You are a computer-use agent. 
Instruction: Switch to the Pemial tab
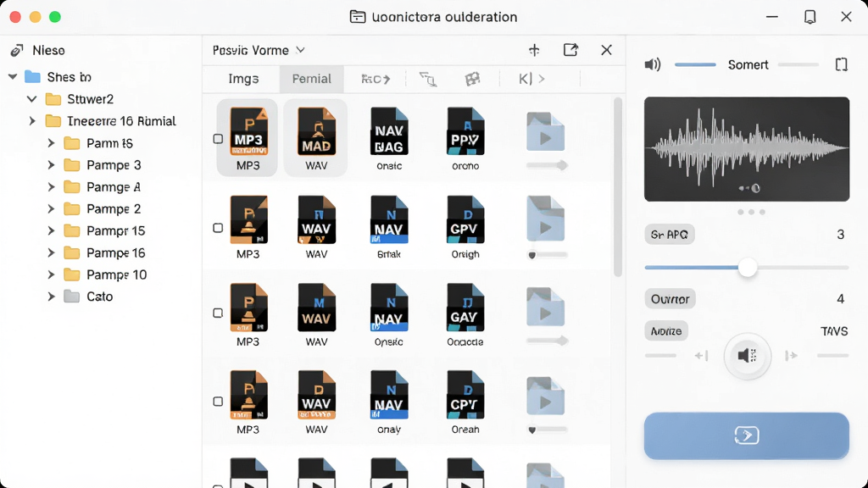click(312, 79)
